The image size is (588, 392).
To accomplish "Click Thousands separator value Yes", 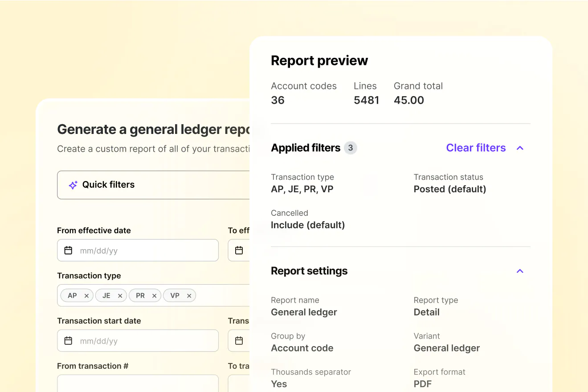I will 279,384.
